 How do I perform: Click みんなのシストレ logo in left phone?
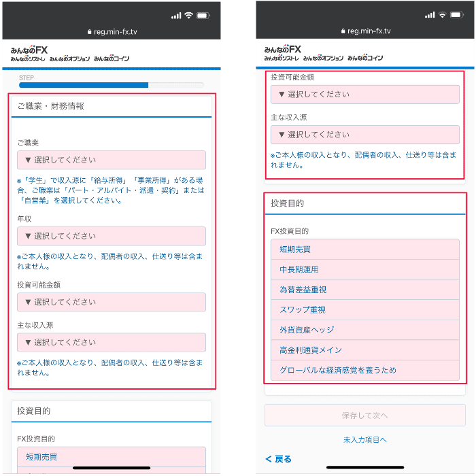point(28,59)
